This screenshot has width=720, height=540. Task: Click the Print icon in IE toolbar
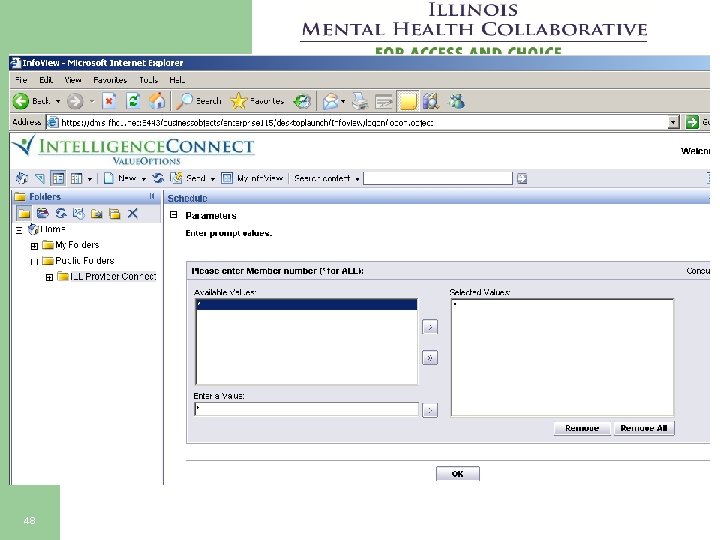pos(360,101)
